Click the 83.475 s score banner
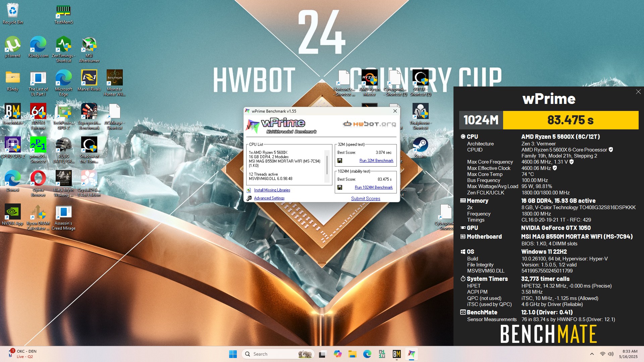Image resolution: width=644 pixels, height=362 pixels. pos(571,120)
